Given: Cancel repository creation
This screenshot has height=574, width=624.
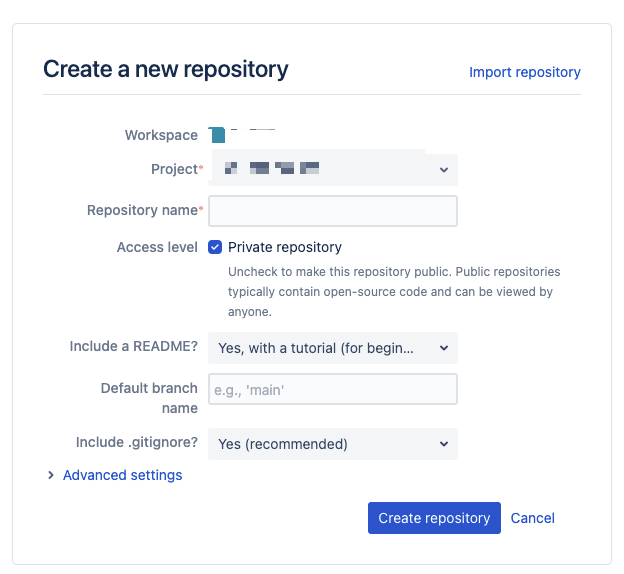Looking at the screenshot, I should point(532,518).
